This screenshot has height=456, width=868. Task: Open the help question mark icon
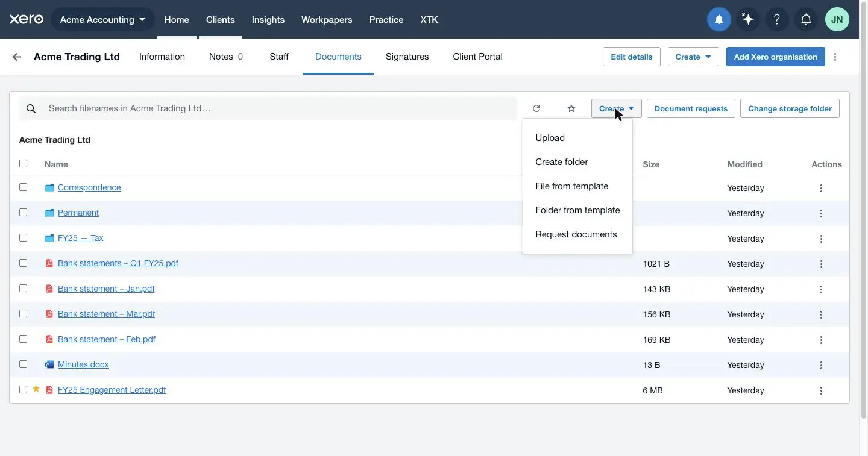[777, 20]
